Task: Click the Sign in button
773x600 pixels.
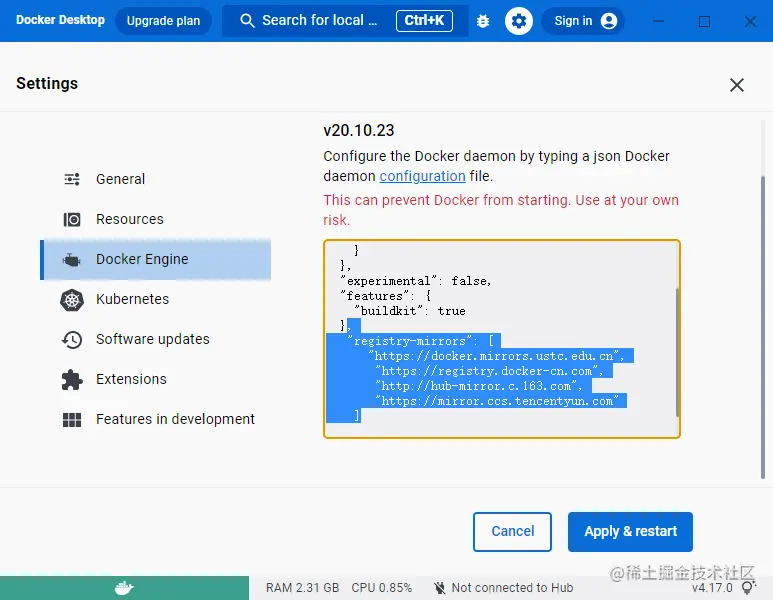Action: (x=583, y=21)
